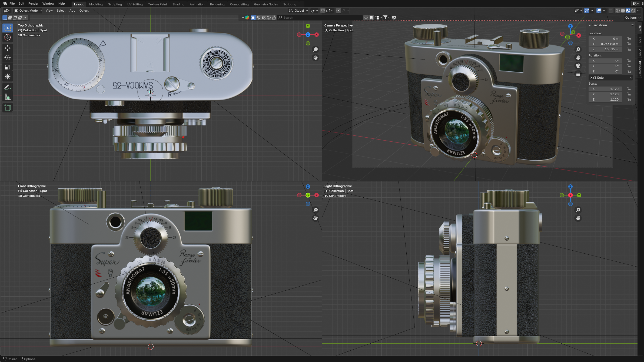Toggle proportional editing
The height and width of the screenshot is (362, 644).
pos(338,11)
